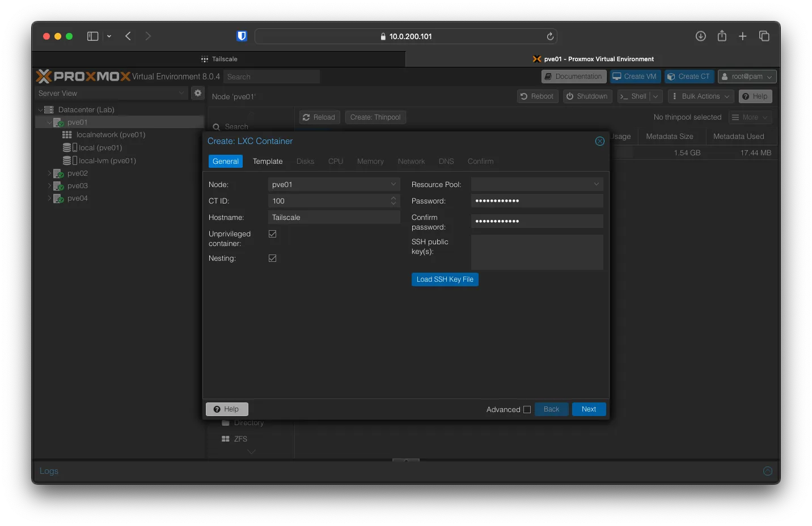Click the Create: Thinpool button

375,117
